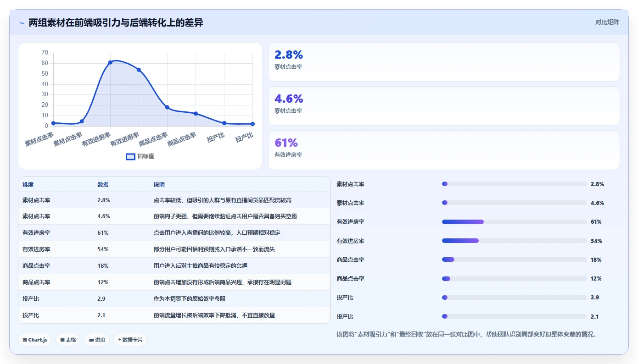Click the 素材点击率 2.8% progress bar
Image resolution: width=638 pixels, height=364 pixels.
tap(514, 184)
